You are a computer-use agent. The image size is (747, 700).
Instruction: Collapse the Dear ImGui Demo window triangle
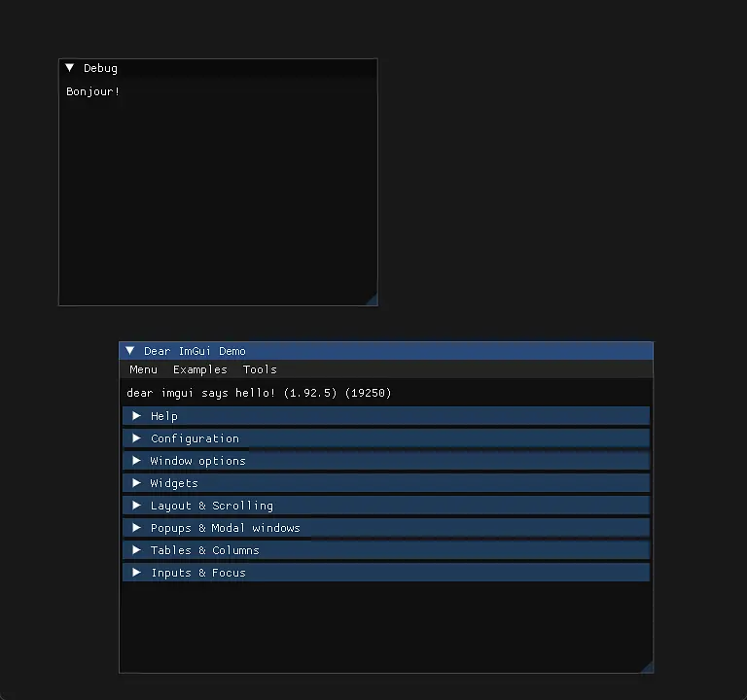[130, 351]
